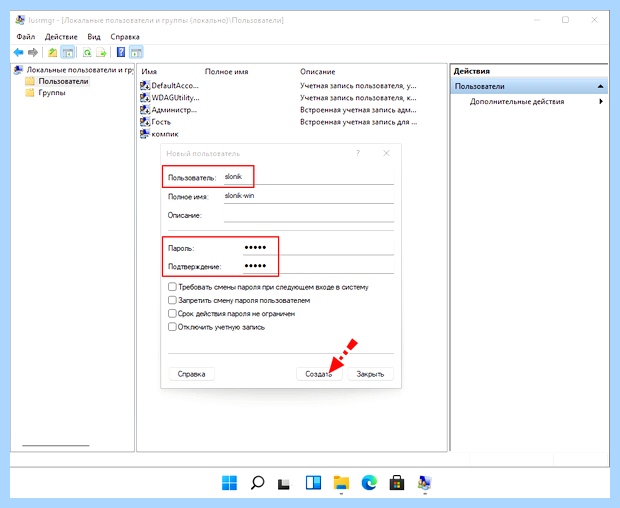Click the Refresh toolbar icon
620x508 pixels.
point(87,52)
